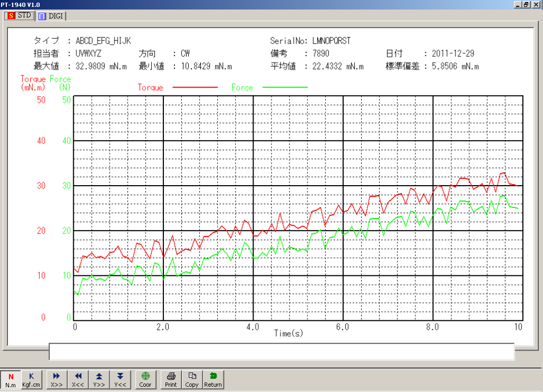Minimize the PT-1940 window
Image resolution: width=543 pixels, height=392 pixels.
(x=518, y=4)
